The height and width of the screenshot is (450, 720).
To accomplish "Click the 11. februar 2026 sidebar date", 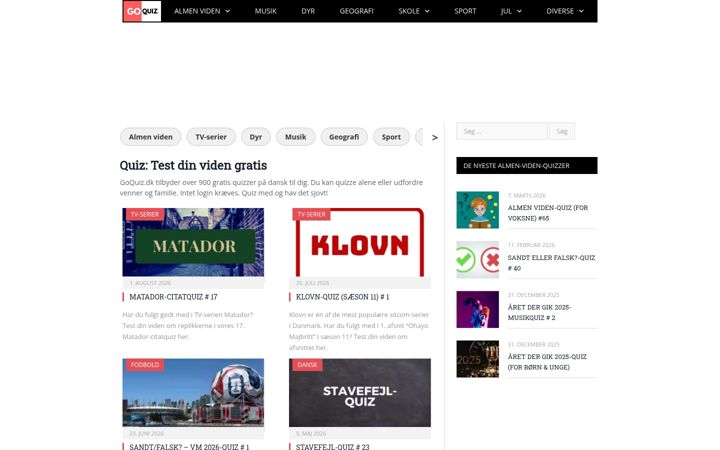I will point(531,245).
